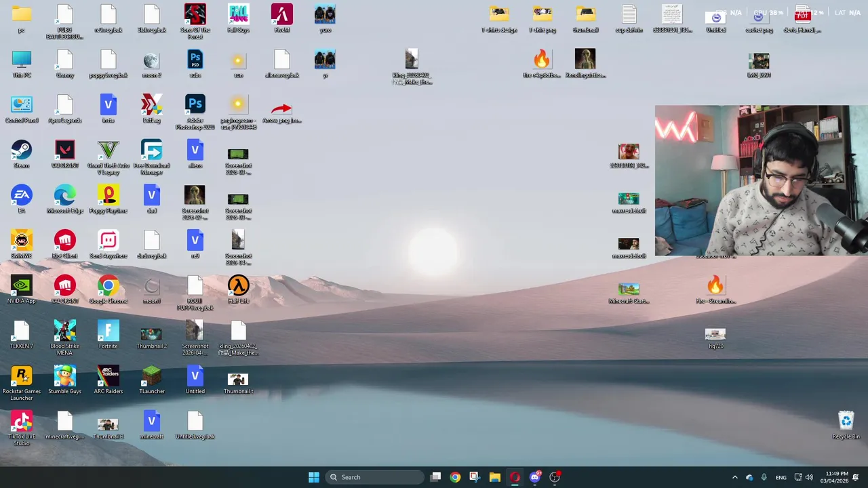Select the Thumbnail 3 image file
Viewport: 868px width, 488px height.
tap(108, 426)
